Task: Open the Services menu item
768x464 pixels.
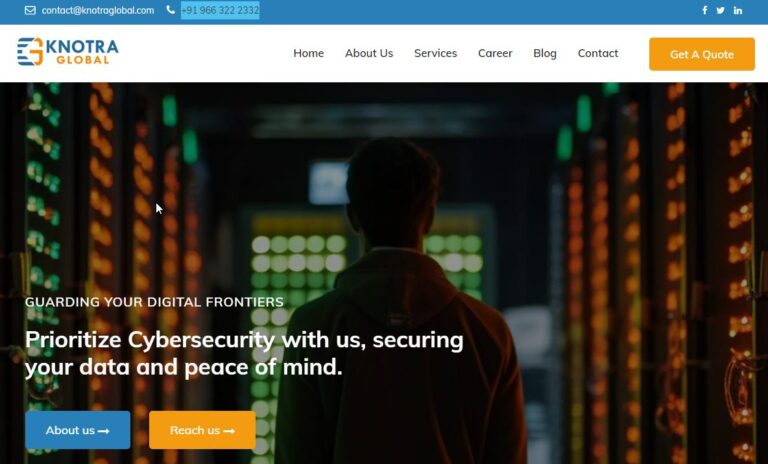Action: (x=435, y=53)
